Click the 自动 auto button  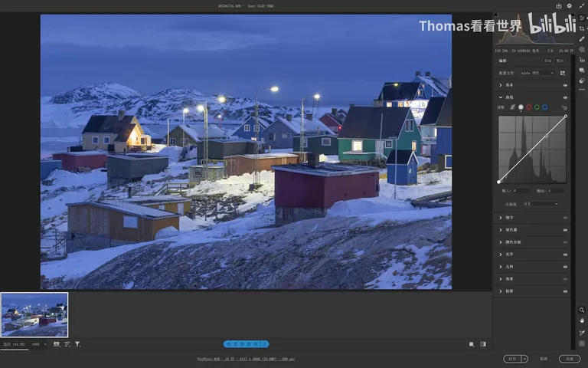(548, 61)
